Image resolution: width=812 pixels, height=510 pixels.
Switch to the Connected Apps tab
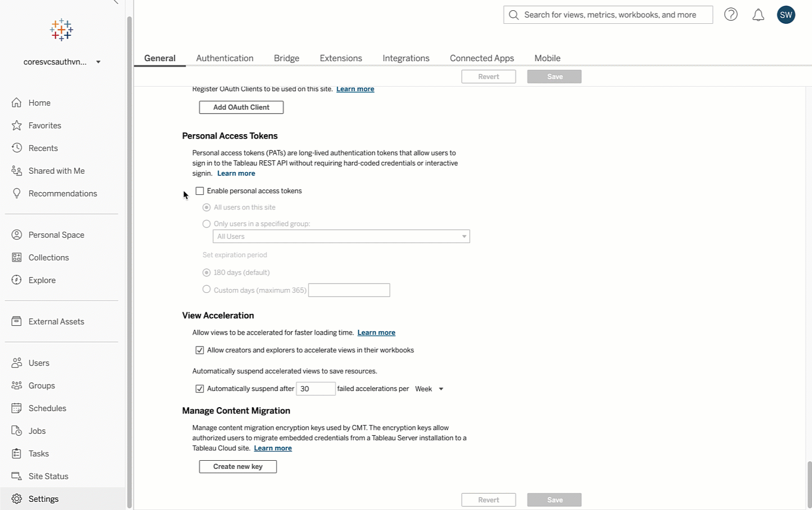pyautogui.click(x=482, y=58)
